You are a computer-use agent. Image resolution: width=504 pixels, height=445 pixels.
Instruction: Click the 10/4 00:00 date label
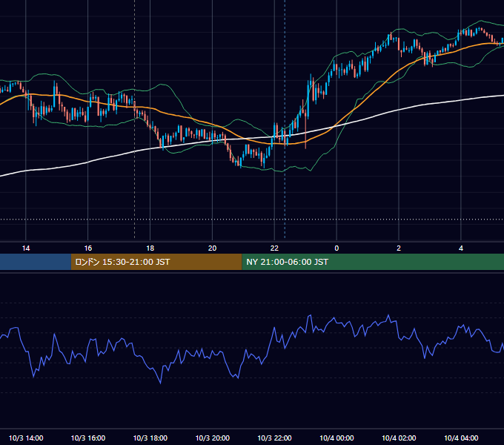coord(336,438)
